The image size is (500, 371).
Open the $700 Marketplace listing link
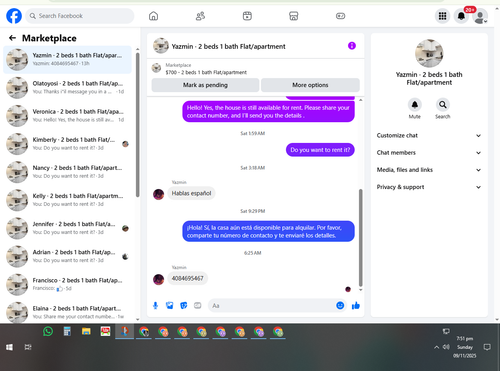(x=206, y=72)
